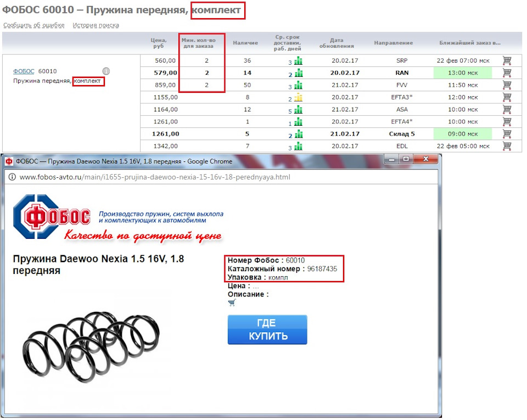Open the История поиска link
The image size is (527, 420).
(96, 25)
